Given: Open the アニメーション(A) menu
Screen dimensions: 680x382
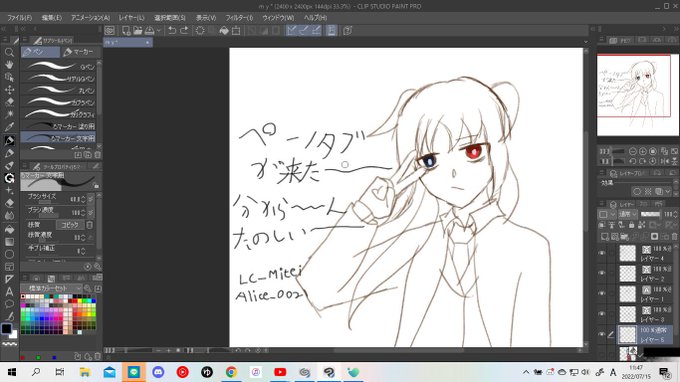Looking at the screenshot, I should (91, 18).
